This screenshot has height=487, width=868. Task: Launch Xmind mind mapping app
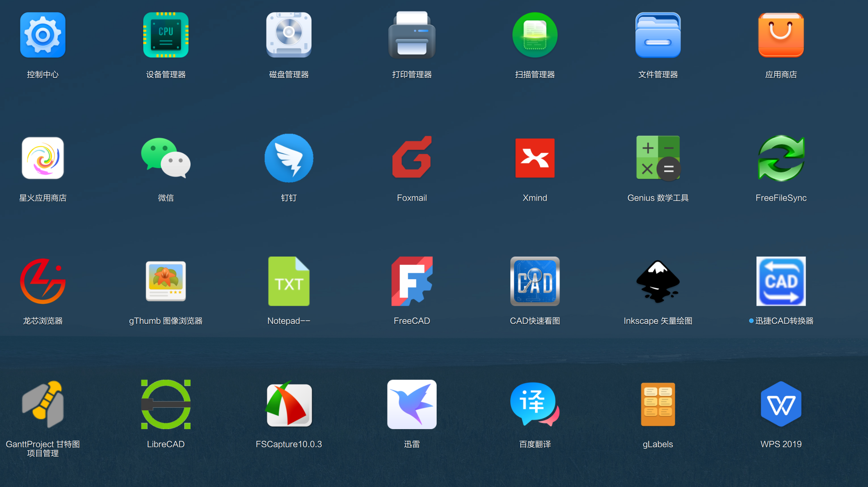535,158
